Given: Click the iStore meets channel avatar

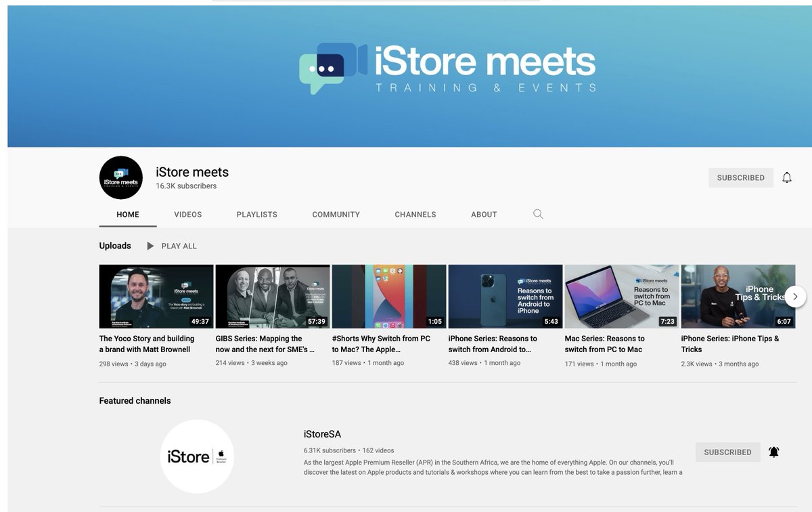Looking at the screenshot, I should click(x=121, y=177).
